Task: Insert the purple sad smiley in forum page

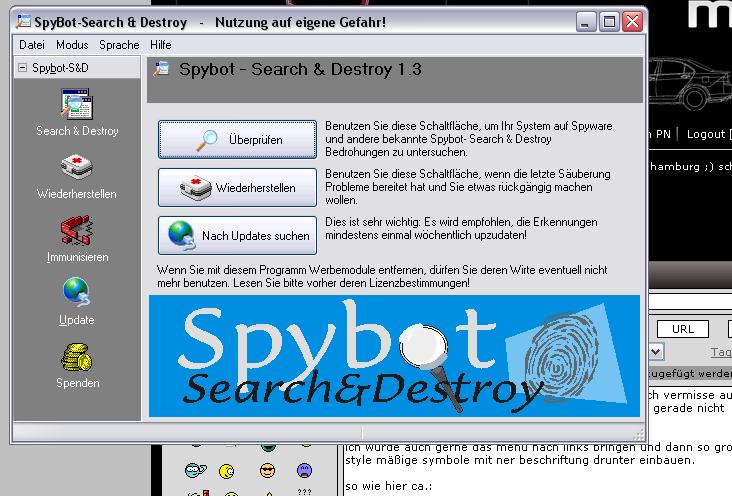Action: [x=304, y=470]
